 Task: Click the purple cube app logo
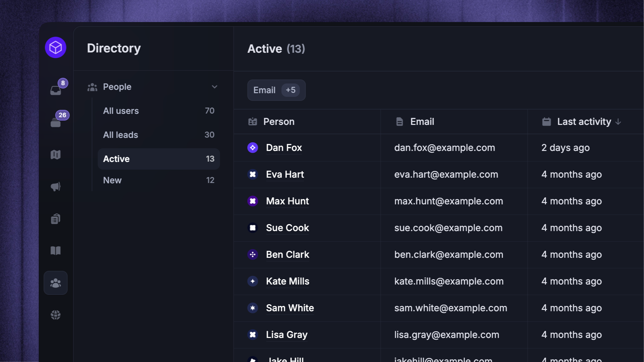point(55,47)
